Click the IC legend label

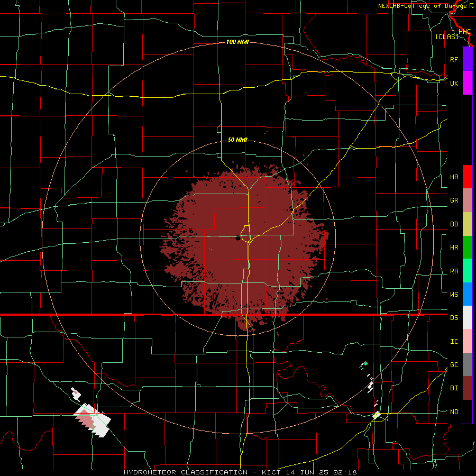click(454, 342)
